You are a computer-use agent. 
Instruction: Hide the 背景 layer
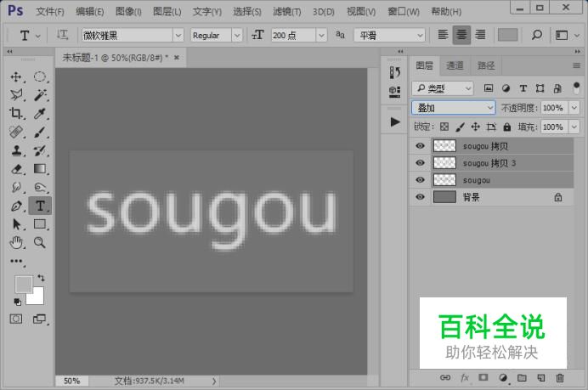coord(420,197)
